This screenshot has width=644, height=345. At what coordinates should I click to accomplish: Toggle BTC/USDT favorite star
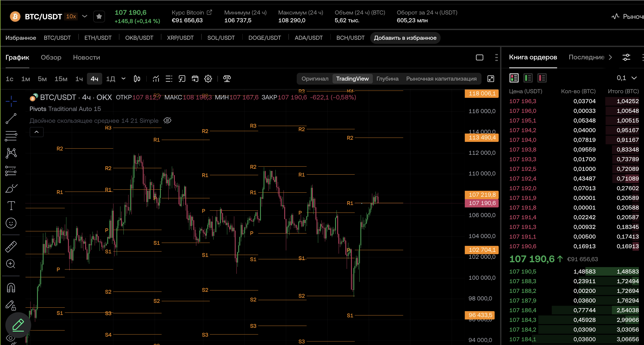click(x=99, y=16)
